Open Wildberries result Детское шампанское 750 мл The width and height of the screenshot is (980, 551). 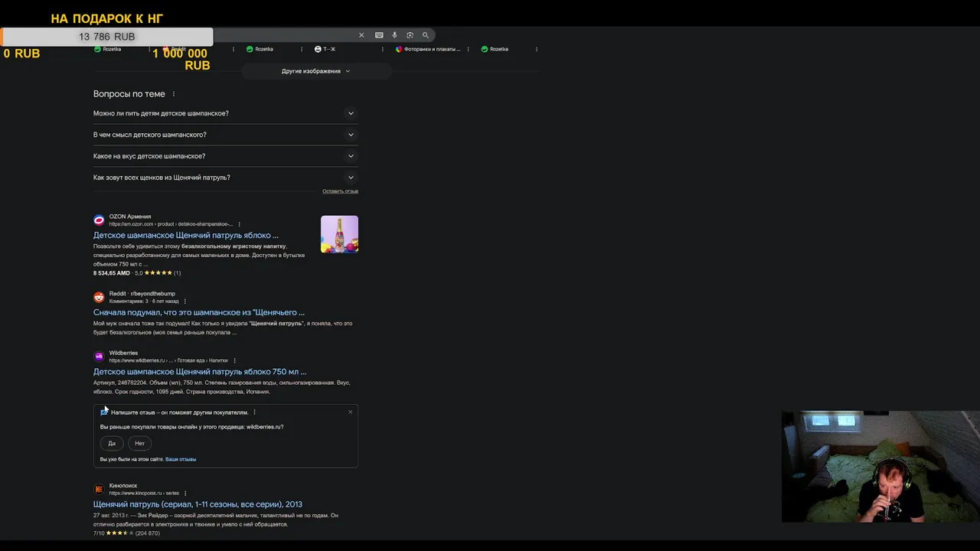200,372
